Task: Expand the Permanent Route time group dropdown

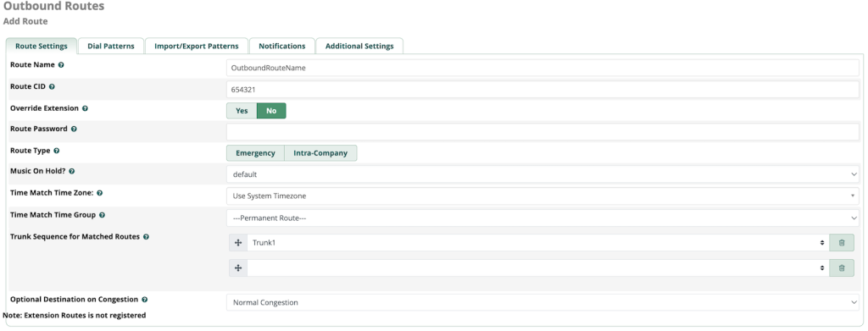Action: 542,218
